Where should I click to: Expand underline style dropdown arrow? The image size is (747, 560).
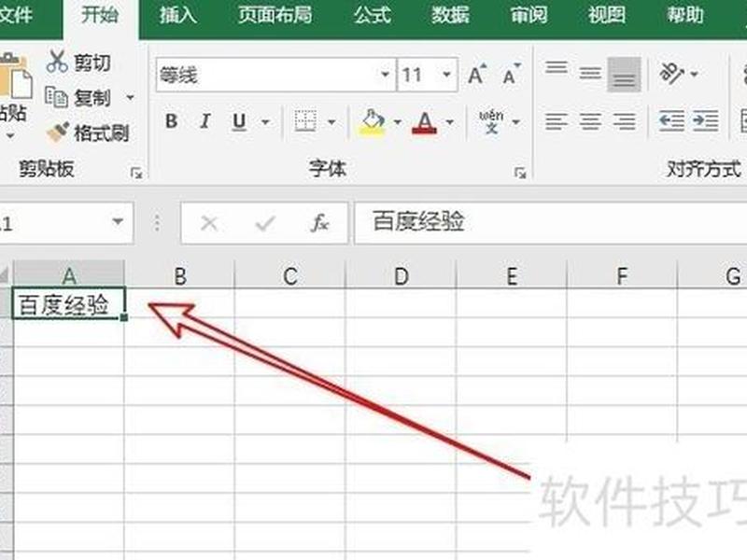[x=265, y=122]
